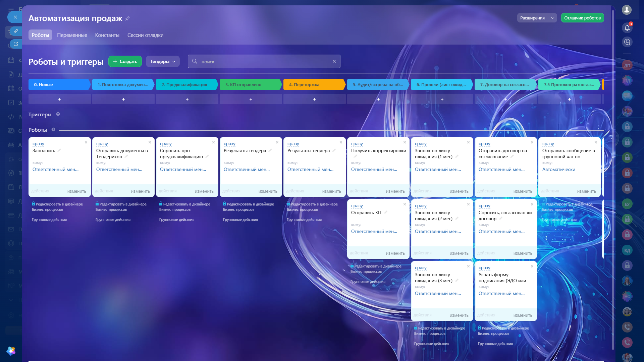The image size is (644, 362).
Task: Open the Сессии отладки tab
Action: 145,35
